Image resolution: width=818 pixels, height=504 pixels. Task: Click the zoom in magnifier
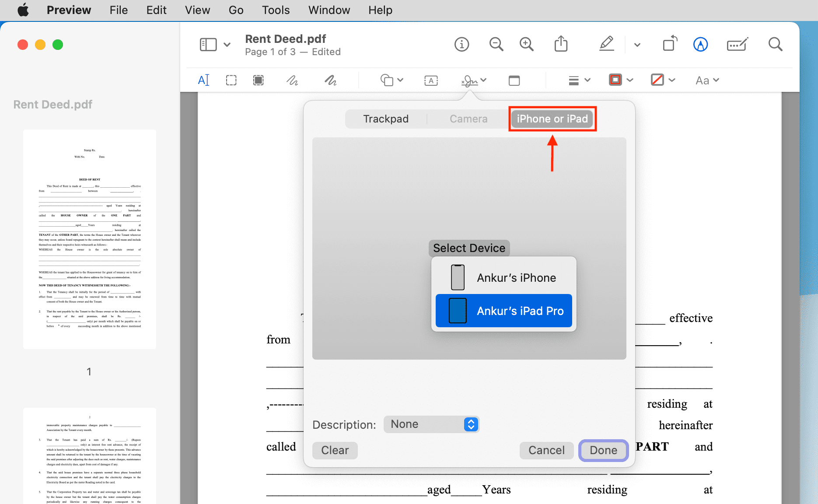coord(526,44)
